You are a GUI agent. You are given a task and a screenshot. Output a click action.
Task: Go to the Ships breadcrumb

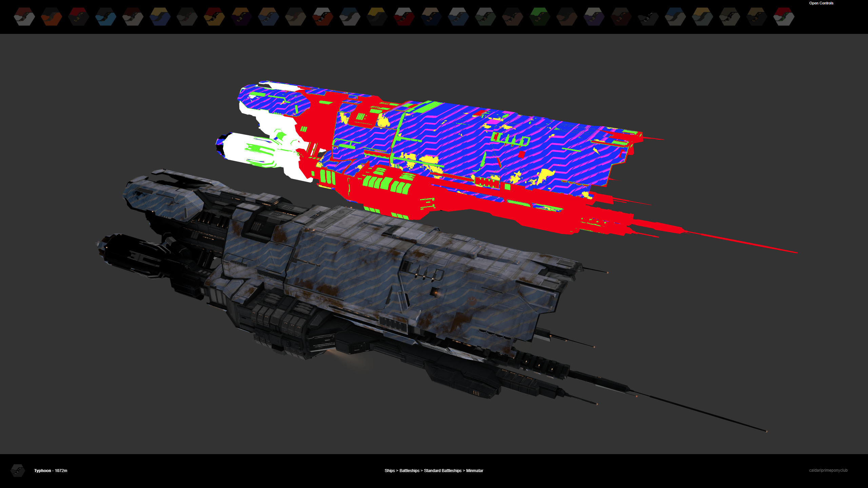(389, 471)
